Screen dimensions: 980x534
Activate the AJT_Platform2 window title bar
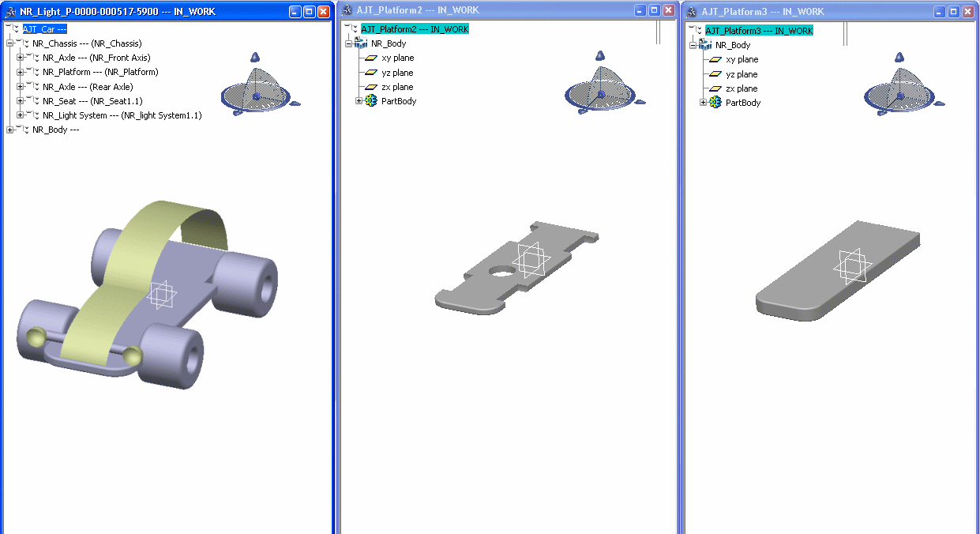pos(508,10)
